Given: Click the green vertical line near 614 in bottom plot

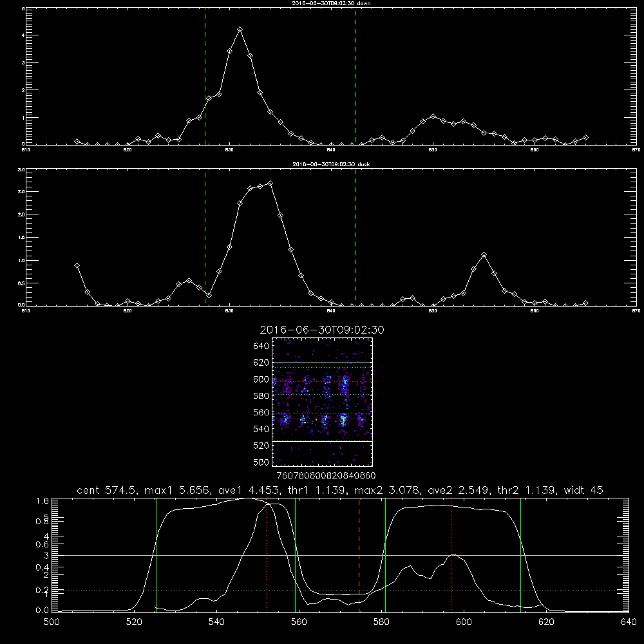Looking at the screenshot, I should pos(520,555).
